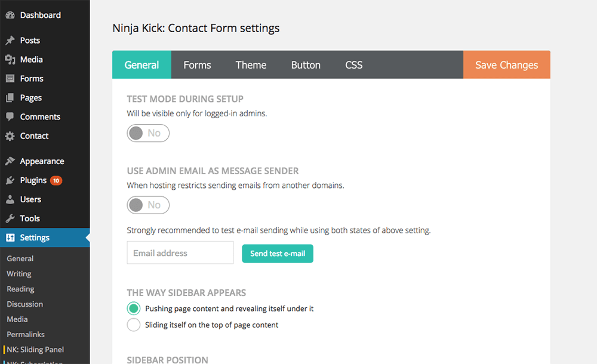This screenshot has width=597, height=364.
Task: Click the Appearance paintbrush icon
Action: (10, 161)
